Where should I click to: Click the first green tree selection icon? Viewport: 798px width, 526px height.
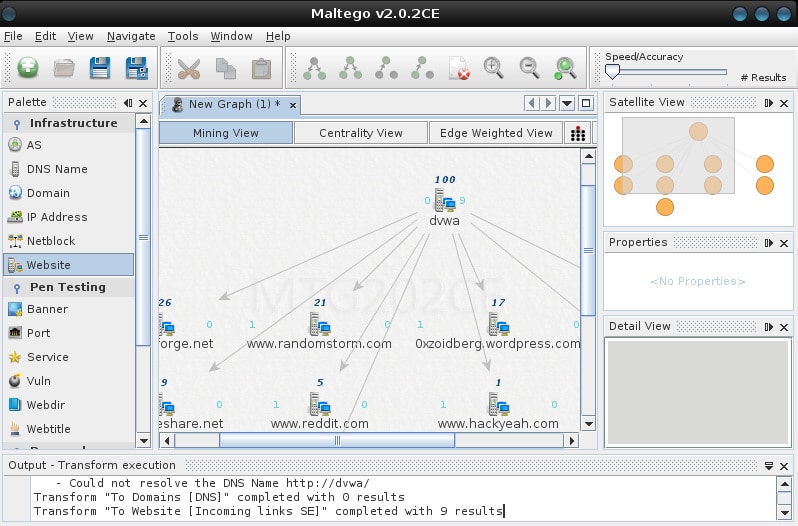(x=314, y=68)
